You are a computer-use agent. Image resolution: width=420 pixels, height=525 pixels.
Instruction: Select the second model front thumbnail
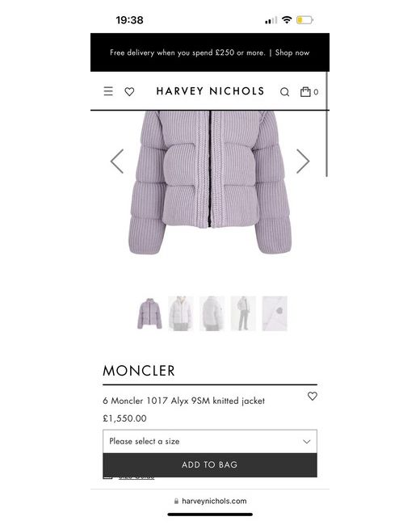click(x=181, y=313)
